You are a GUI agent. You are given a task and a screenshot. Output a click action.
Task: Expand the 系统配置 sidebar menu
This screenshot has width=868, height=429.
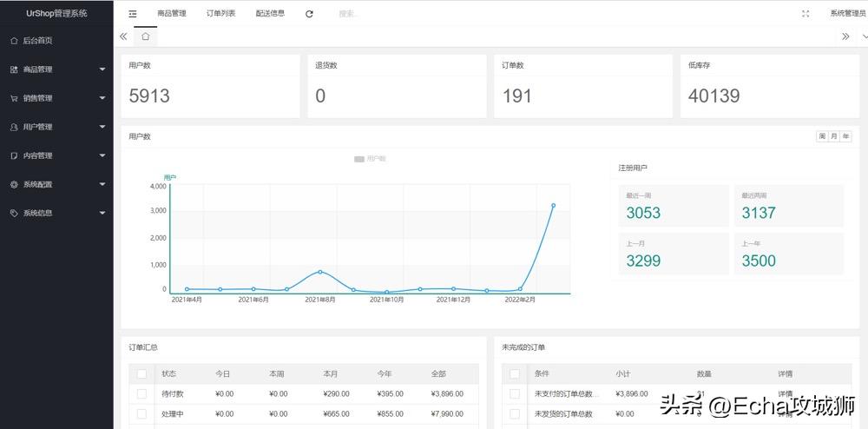56,184
